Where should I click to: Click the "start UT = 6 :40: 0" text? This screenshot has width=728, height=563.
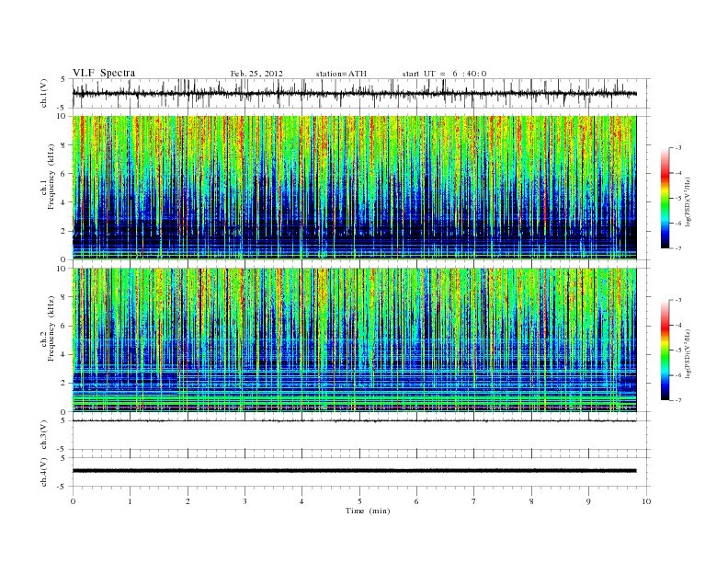tap(444, 74)
